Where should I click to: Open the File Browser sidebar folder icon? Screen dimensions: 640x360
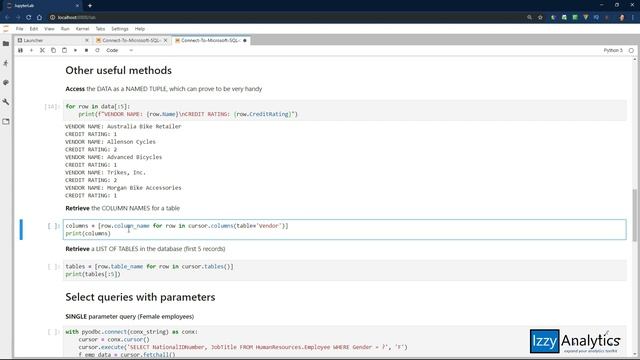pos(6,44)
